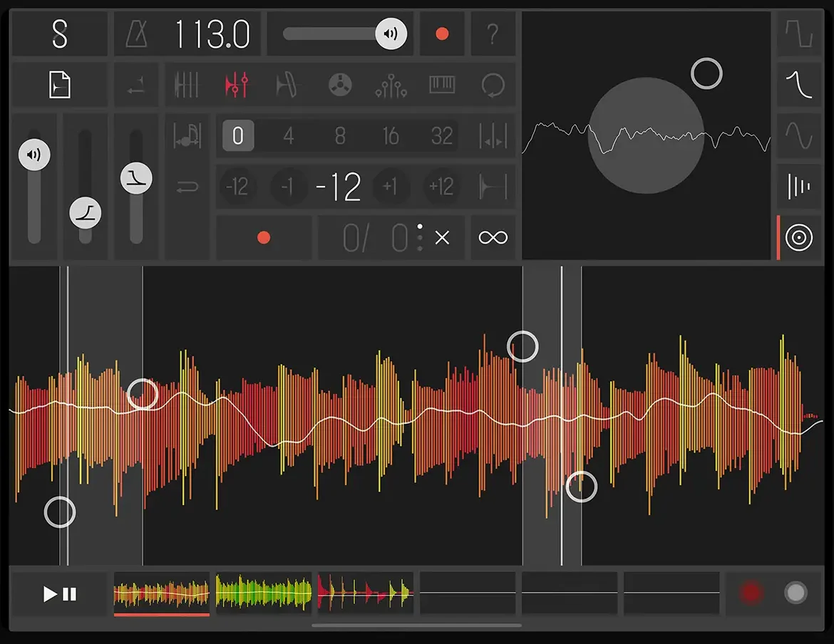Click the 0/0 counter display
Viewport: 834px width, 644px height.
click(375, 237)
